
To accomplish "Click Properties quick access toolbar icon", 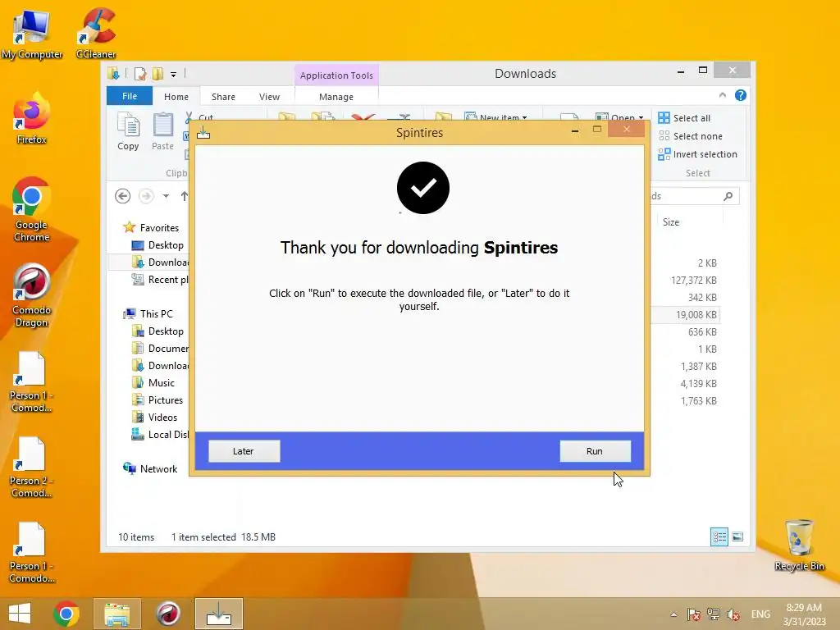I will point(140,74).
